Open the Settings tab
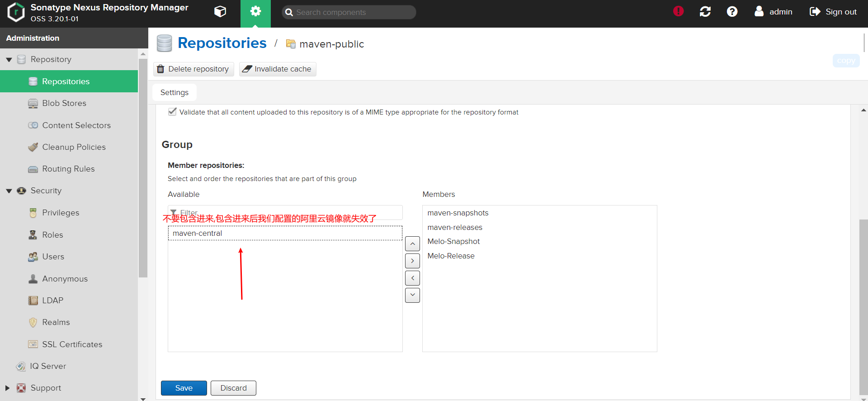This screenshot has height=401, width=868. (175, 92)
